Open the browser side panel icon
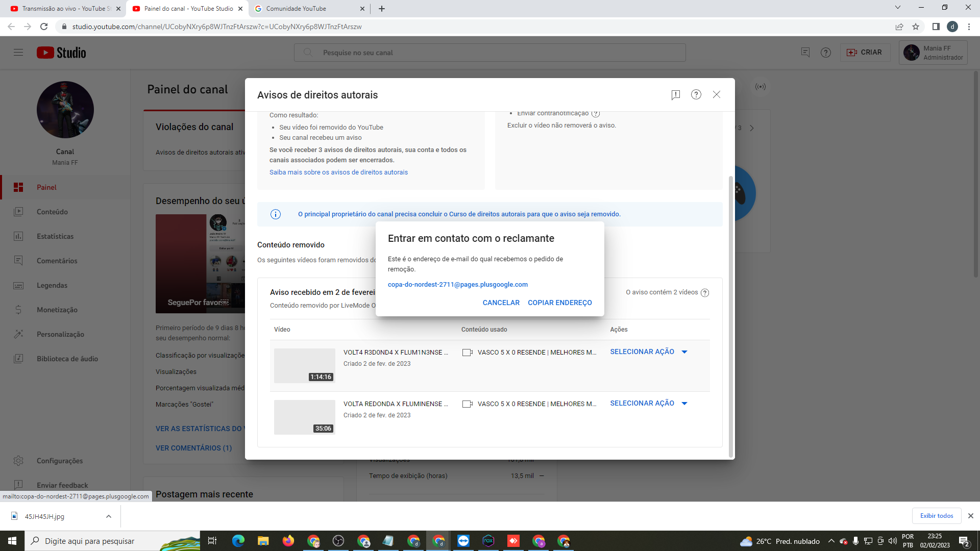Image resolution: width=980 pixels, height=551 pixels. click(936, 27)
